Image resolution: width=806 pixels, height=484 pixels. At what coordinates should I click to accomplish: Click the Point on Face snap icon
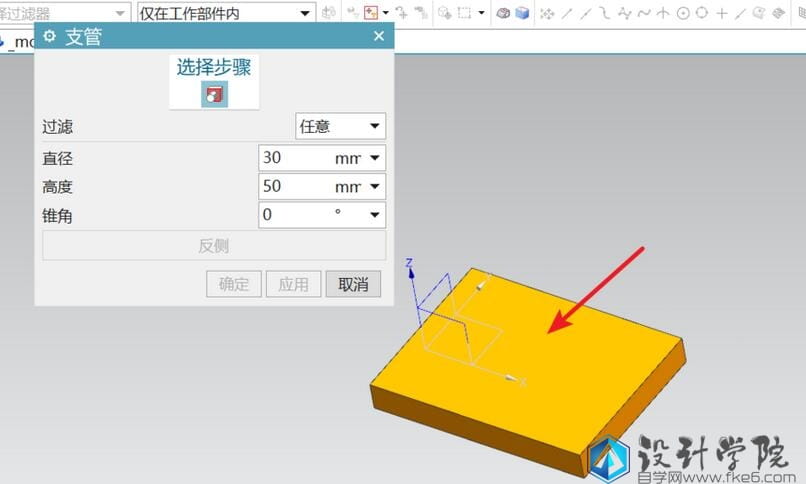759,13
